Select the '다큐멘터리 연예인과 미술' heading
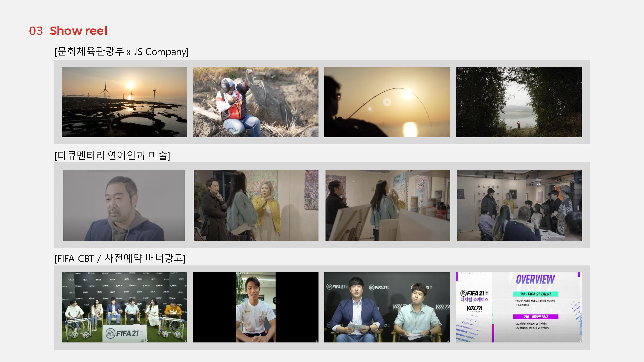The height and width of the screenshot is (362, 644). 112,155
